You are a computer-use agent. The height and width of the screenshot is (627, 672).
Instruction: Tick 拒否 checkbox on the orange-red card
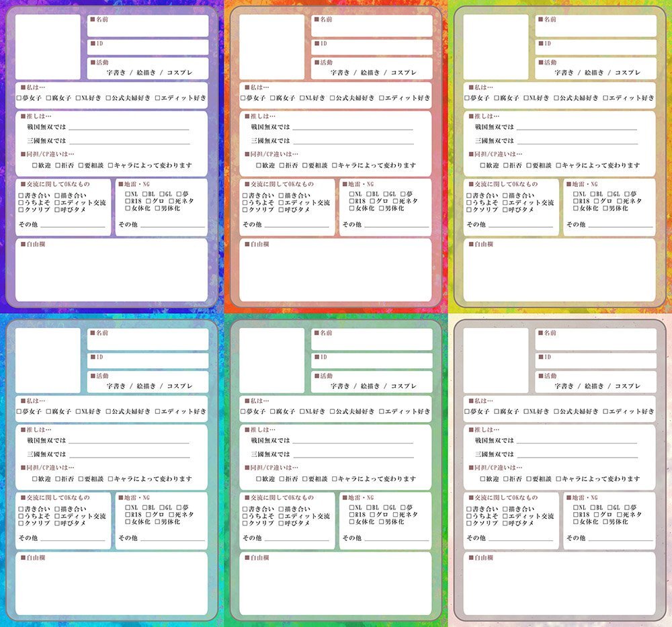tap(282, 165)
